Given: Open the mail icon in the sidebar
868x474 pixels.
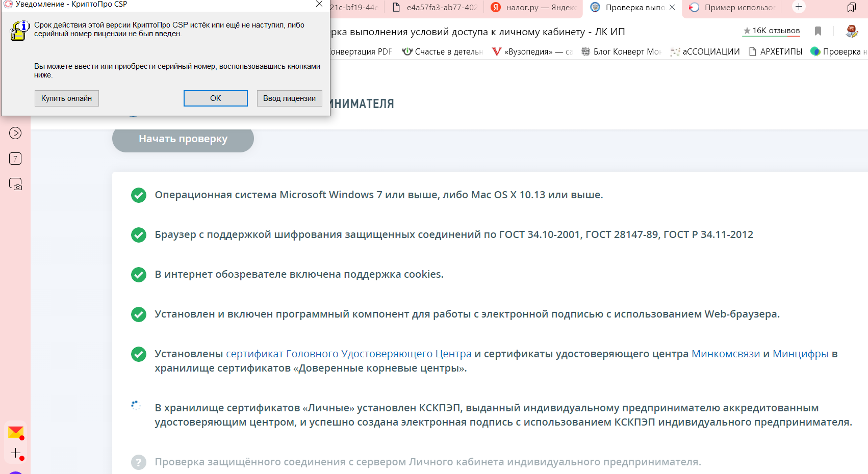Looking at the screenshot, I should [16, 432].
